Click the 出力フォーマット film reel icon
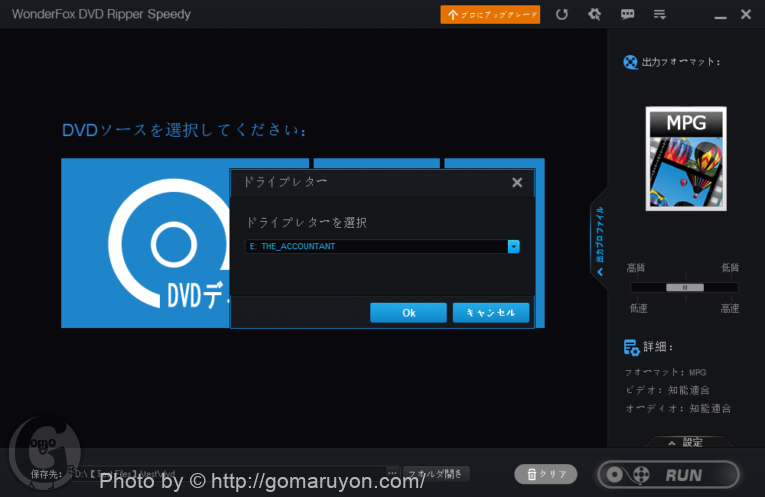Screen dimensions: 765x497 pyautogui.click(x=630, y=62)
